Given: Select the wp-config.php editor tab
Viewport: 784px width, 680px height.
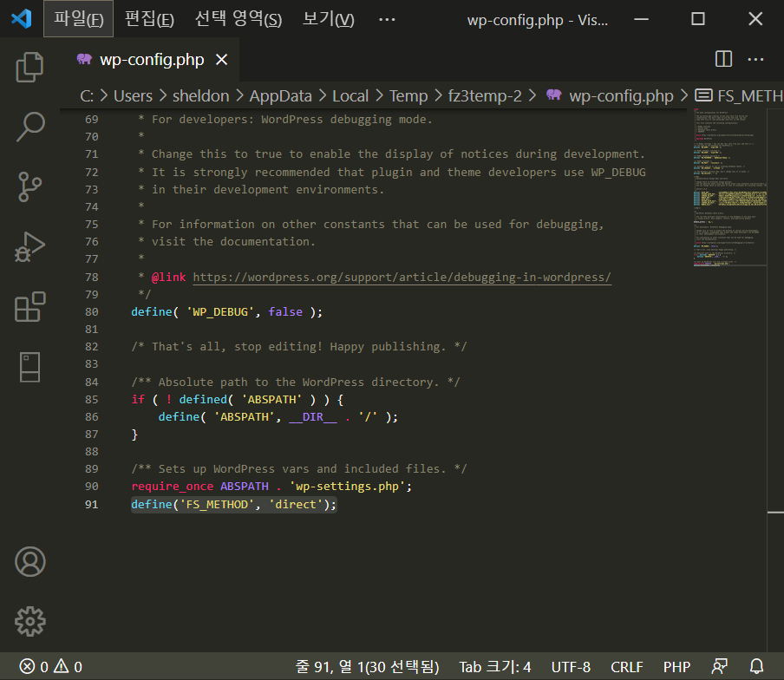Looking at the screenshot, I should (150, 60).
